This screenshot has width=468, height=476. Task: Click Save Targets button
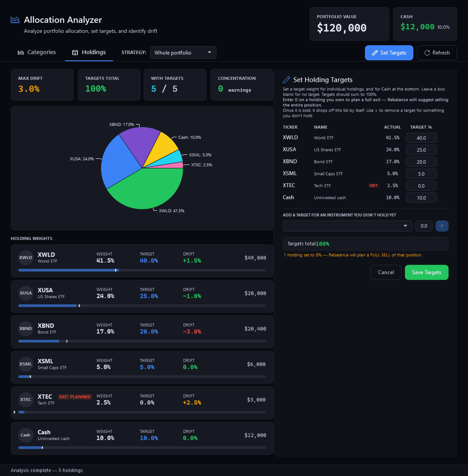click(x=426, y=272)
